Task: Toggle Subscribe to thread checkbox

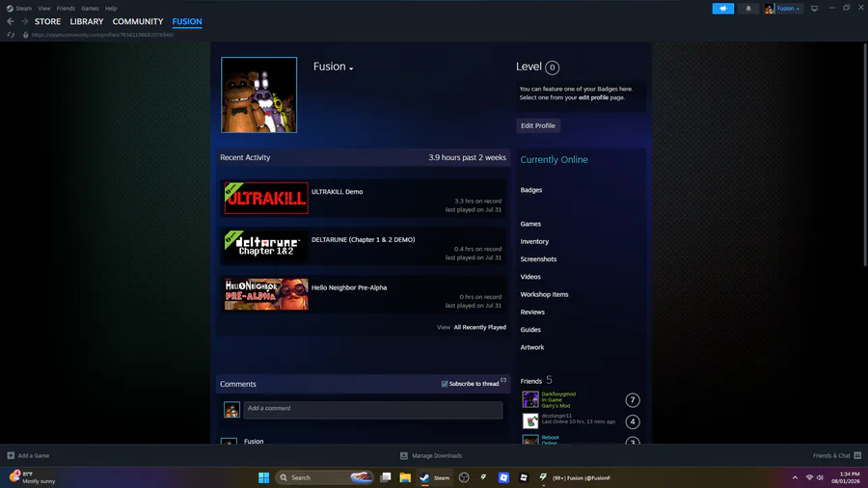Action: (445, 384)
